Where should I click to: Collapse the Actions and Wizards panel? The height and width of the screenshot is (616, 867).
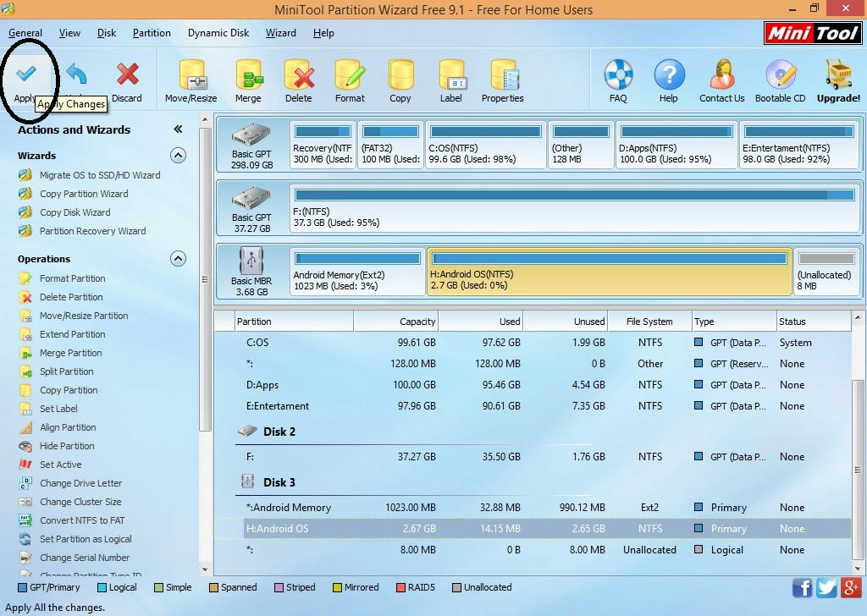click(x=178, y=129)
